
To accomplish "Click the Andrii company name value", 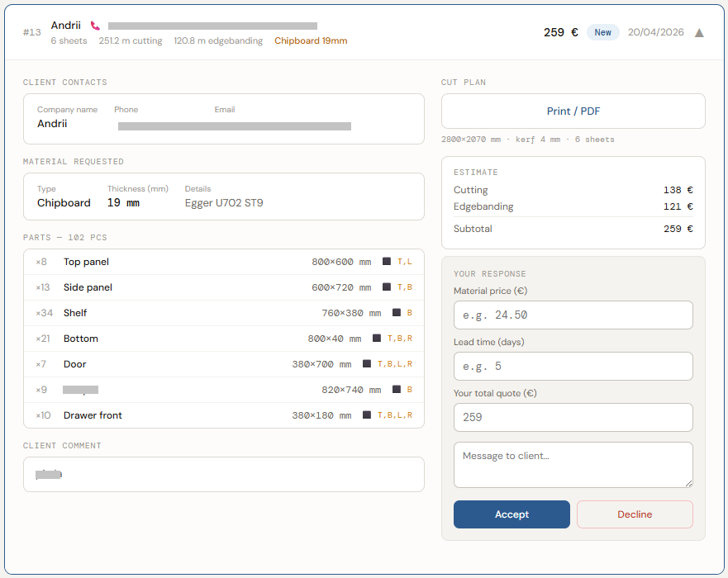I will pos(52,123).
